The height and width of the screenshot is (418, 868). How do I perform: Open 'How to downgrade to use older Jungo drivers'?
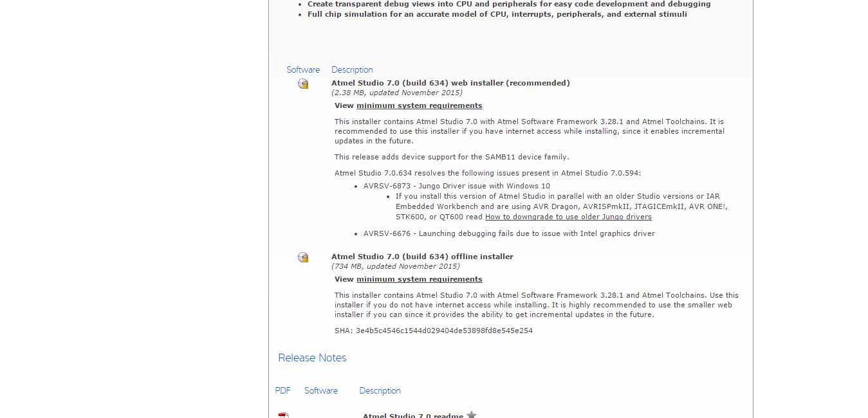coord(568,217)
